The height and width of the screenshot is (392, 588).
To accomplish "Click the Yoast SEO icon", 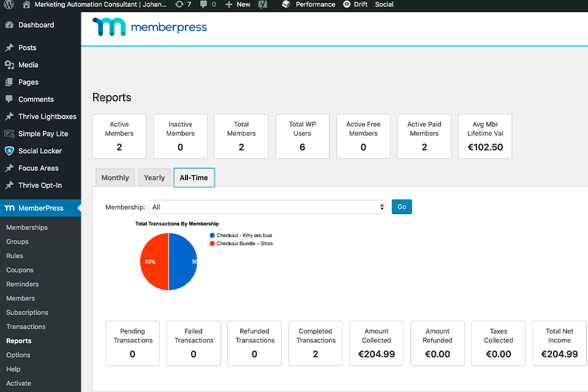I will 262,4.
